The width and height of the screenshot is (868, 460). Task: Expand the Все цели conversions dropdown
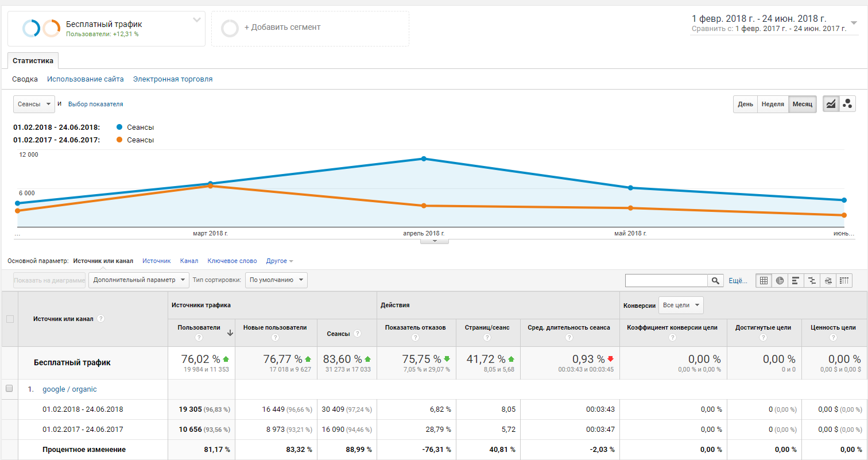pyautogui.click(x=681, y=305)
